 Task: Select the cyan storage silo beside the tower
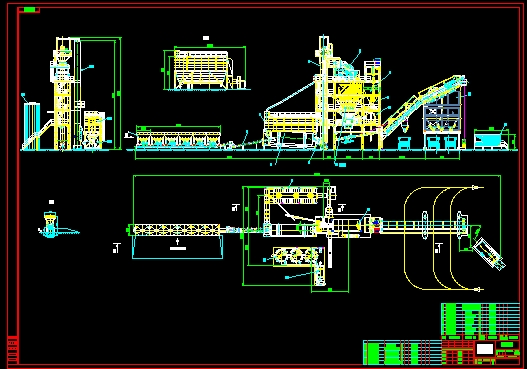coord(32,126)
